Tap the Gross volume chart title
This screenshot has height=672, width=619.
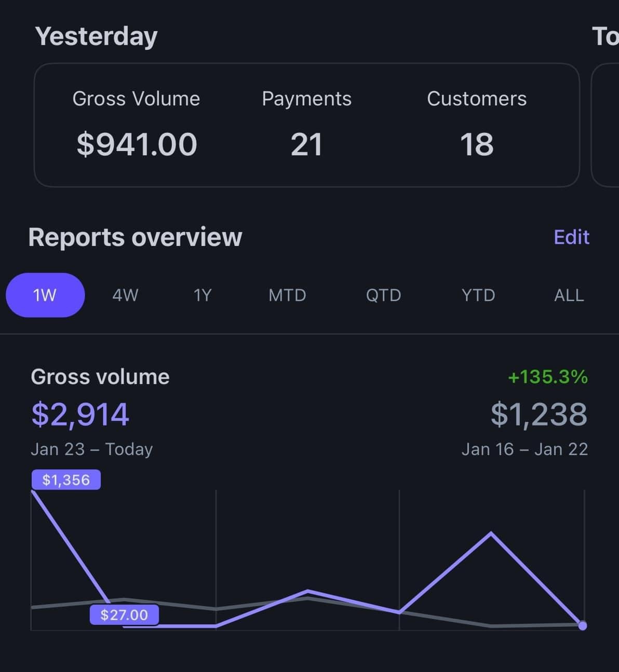click(100, 377)
